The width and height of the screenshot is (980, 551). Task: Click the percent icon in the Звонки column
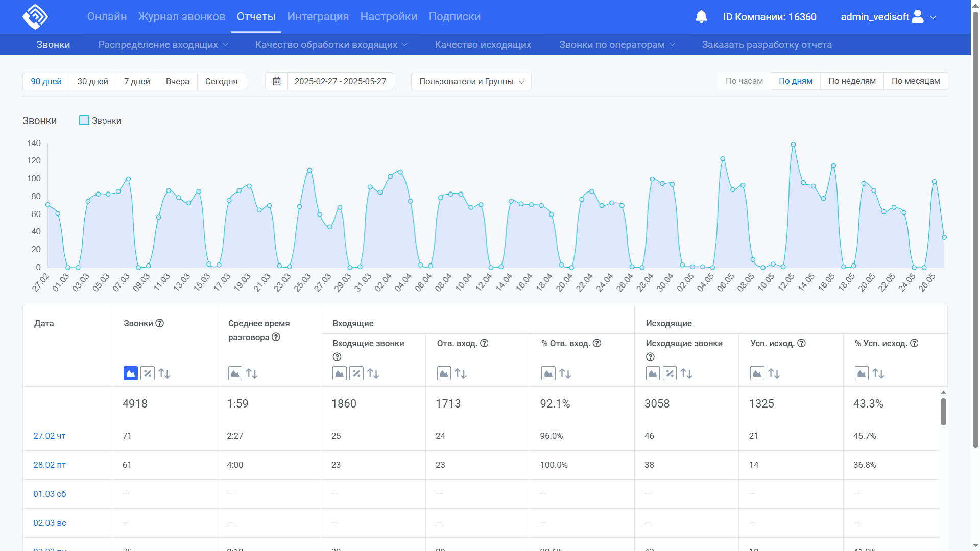pos(148,373)
